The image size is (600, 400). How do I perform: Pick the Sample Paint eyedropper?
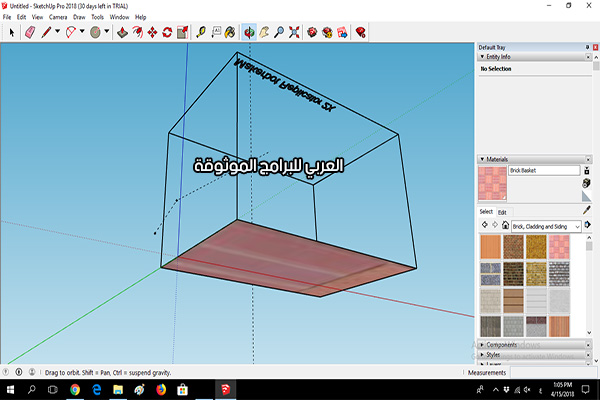(586, 210)
